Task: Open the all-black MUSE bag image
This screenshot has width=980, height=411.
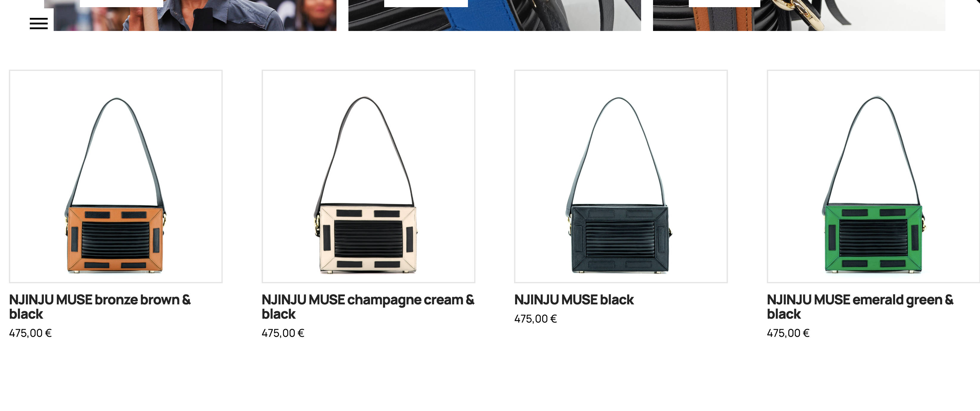Action: point(621,176)
